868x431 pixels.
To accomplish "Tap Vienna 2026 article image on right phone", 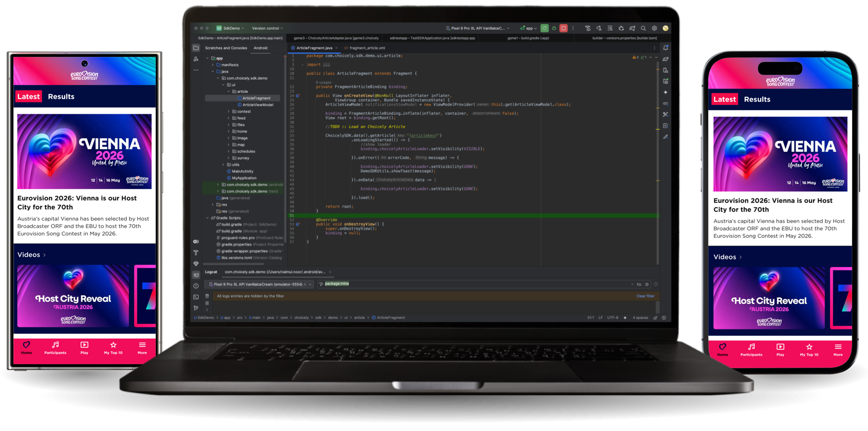I will coord(780,154).
